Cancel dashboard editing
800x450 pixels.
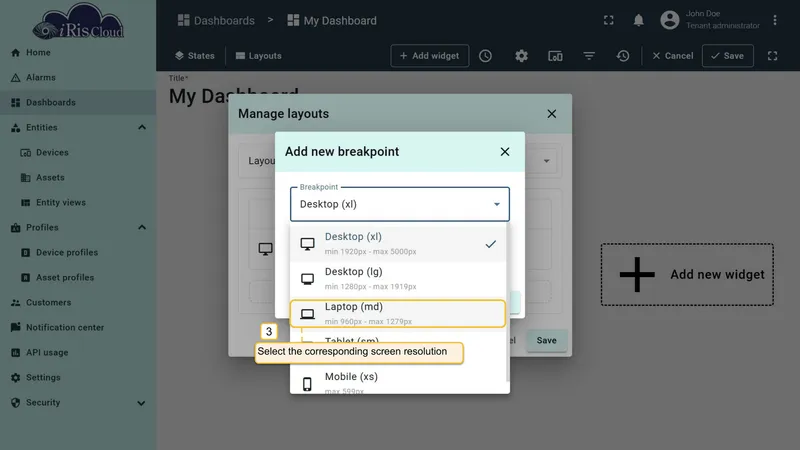click(x=672, y=56)
